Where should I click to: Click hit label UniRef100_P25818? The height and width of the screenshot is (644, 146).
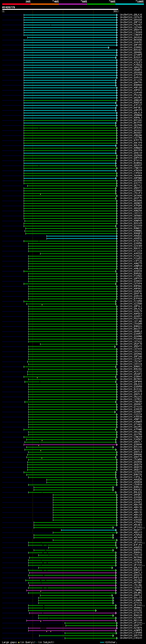click(x=131, y=65)
